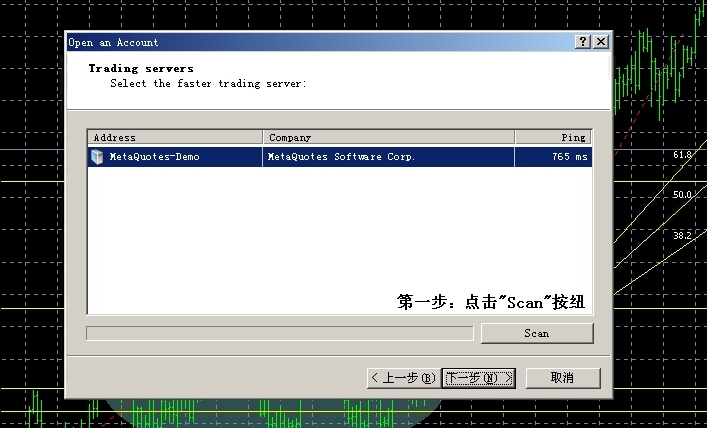Select the server icon beside MetaQuotes-Demo

click(97, 156)
